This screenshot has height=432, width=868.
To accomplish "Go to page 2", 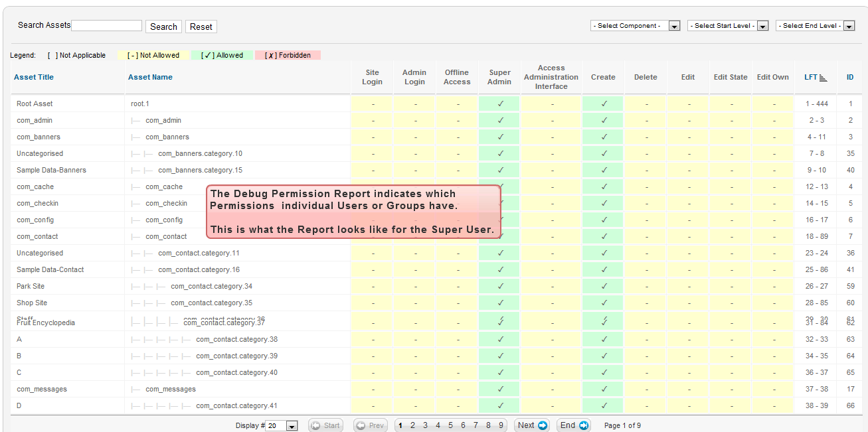I will point(412,425).
